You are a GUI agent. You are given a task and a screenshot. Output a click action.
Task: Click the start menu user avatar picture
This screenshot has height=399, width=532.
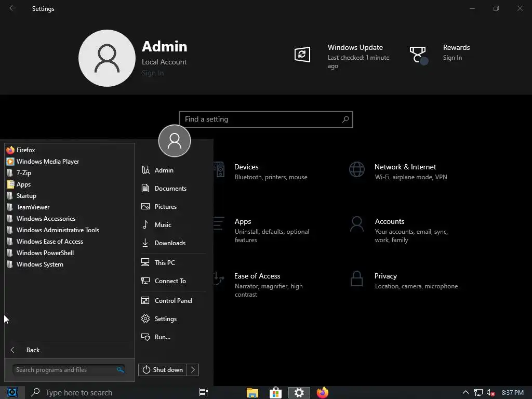pos(175,141)
